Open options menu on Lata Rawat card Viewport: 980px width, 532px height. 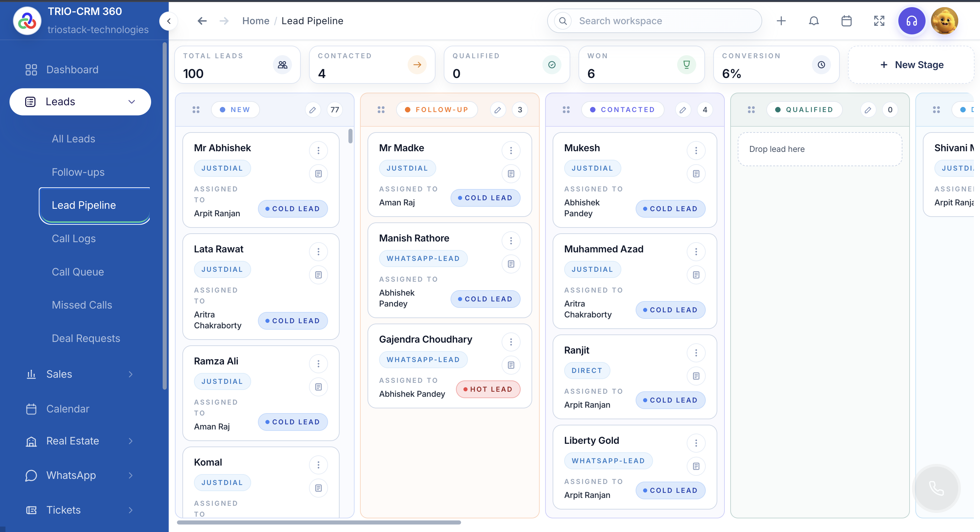pyautogui.click(x=318, y=252)
